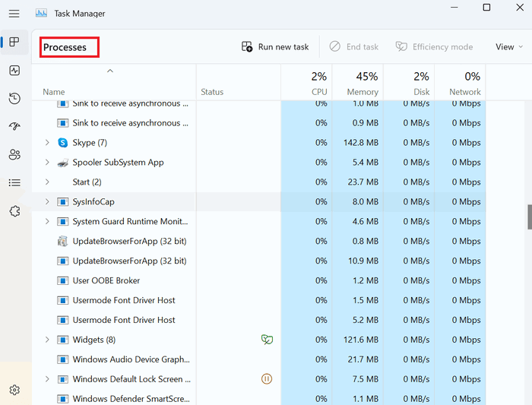The height and width of the screenshot is (405, 532).
Task: Click the Task Manager window title
Action: [x=80, y=14]
